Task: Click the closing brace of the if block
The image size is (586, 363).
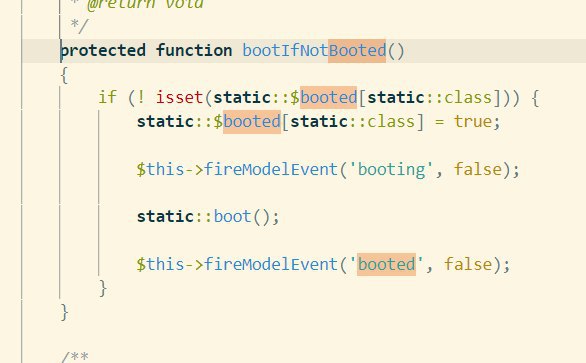Action: [x=103, y=288]
